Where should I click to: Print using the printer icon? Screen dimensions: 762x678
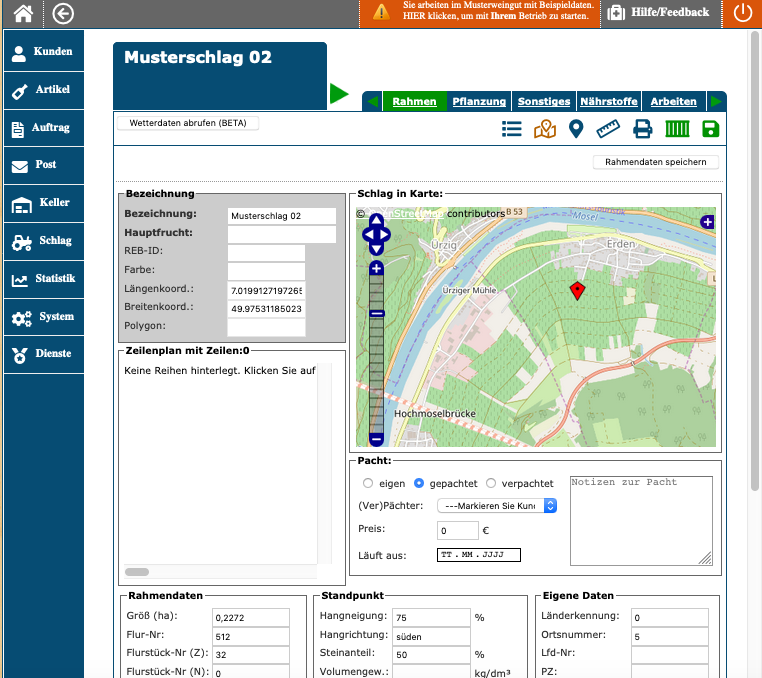(x=643, y=128)
